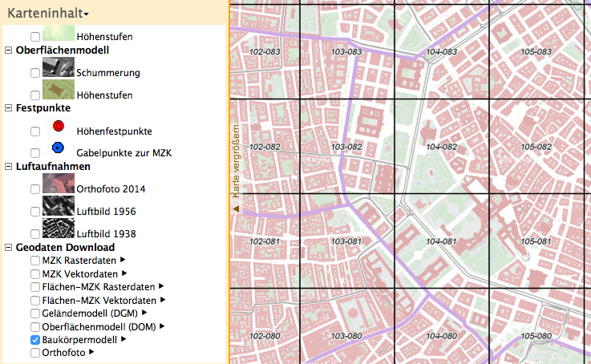Click the Luftbild 1938 thumbnail icon

[58, 229]
